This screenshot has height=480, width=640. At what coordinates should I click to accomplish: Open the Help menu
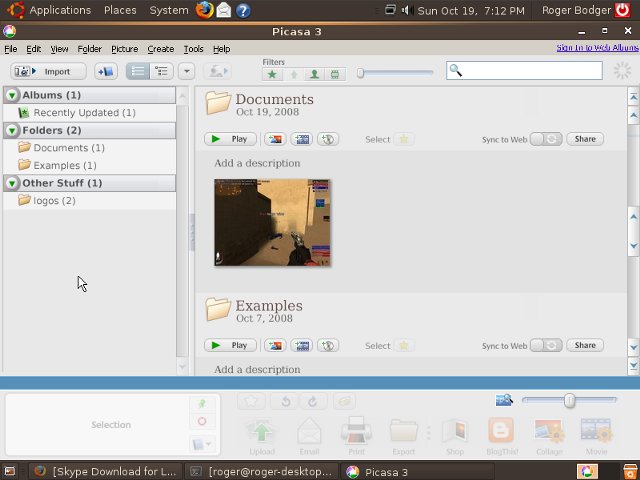(222, 49)
